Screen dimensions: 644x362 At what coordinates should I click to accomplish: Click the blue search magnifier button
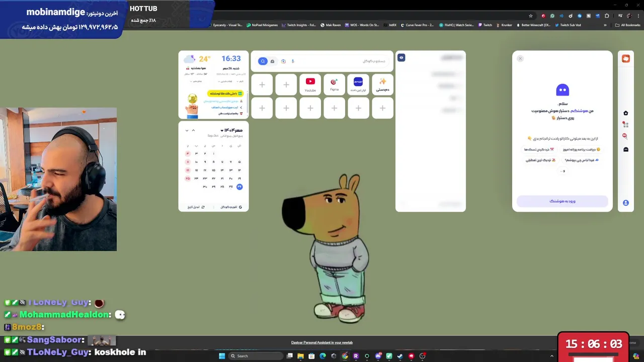pos(263,61)
